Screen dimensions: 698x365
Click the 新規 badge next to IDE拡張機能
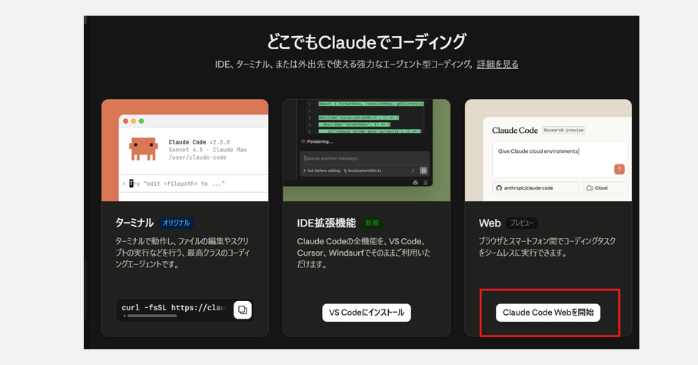(x=372, y=223)
